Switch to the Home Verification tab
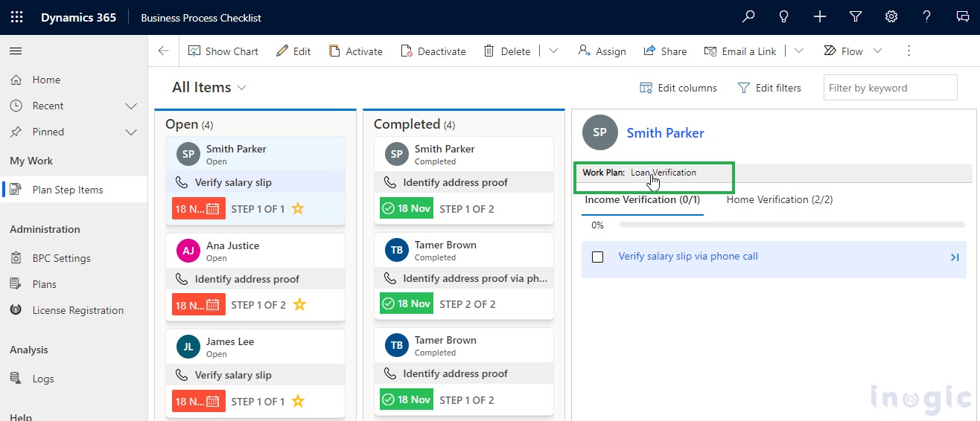This screenshot has width=980, height=421. [780, 200]
